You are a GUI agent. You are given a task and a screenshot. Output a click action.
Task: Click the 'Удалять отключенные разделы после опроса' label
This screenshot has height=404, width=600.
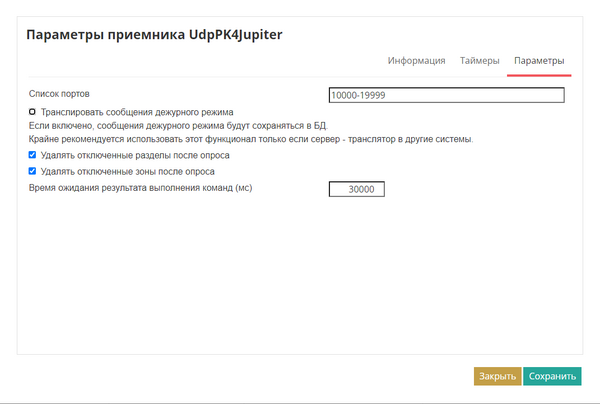[135, 155]
